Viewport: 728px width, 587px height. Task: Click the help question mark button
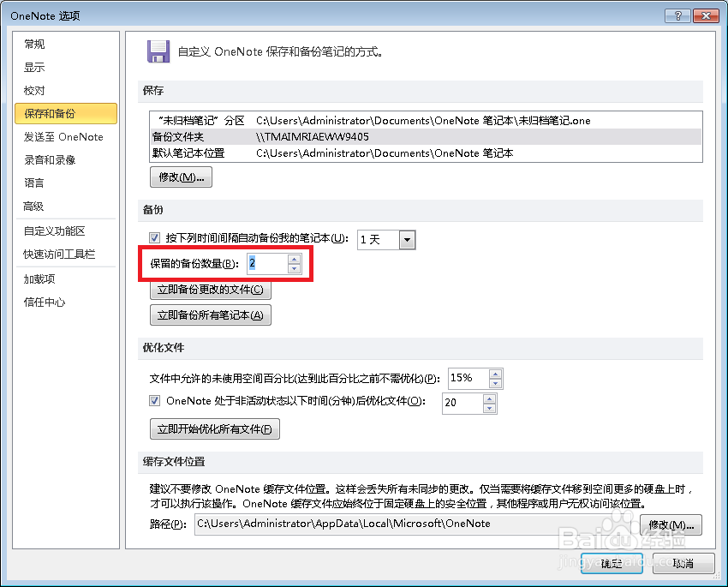(x=677, y=15)
